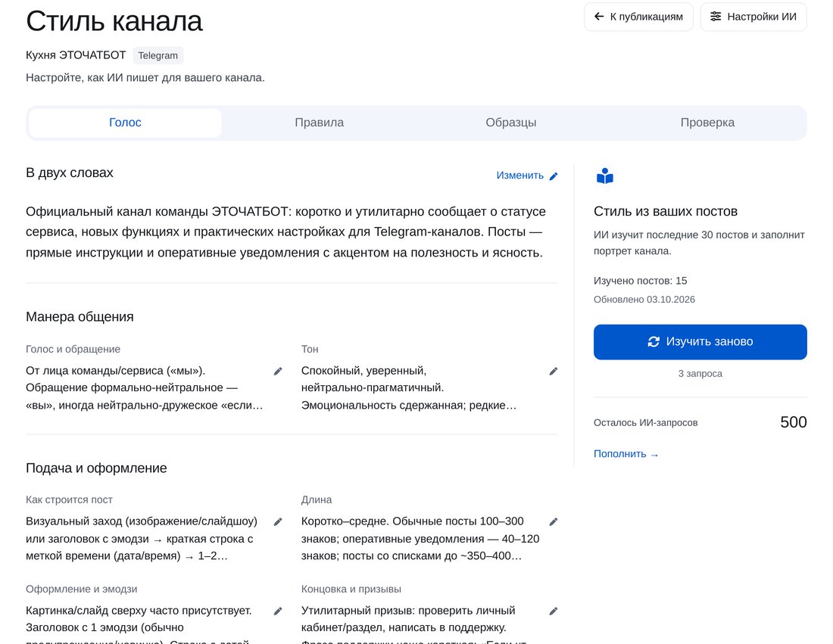Click the channel summary starting Официальный канал команды
The width and height of the screenshot is (833, 644).
[285, 232]
